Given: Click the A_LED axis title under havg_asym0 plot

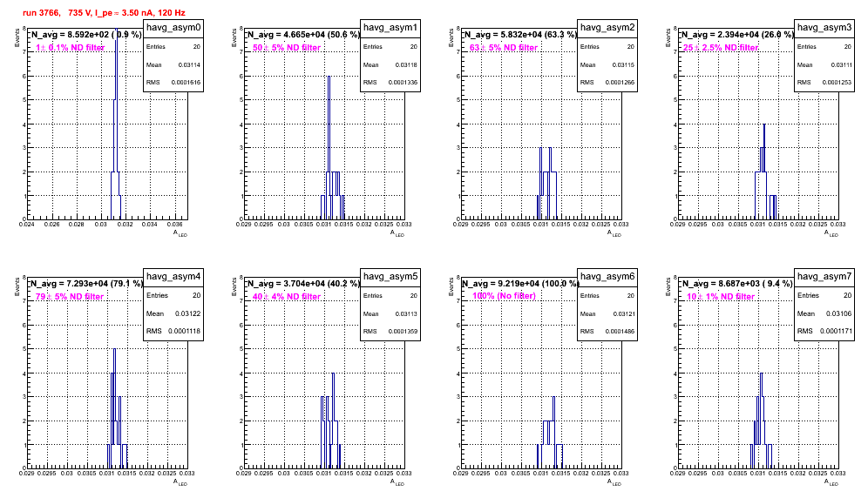Looking at the screenshot, I should [x=180, y=233].
